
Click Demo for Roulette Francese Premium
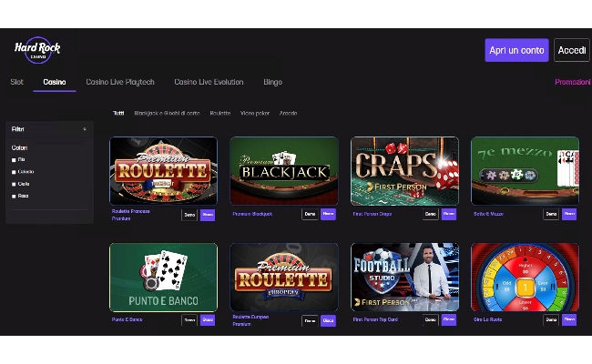click(189, 215)
